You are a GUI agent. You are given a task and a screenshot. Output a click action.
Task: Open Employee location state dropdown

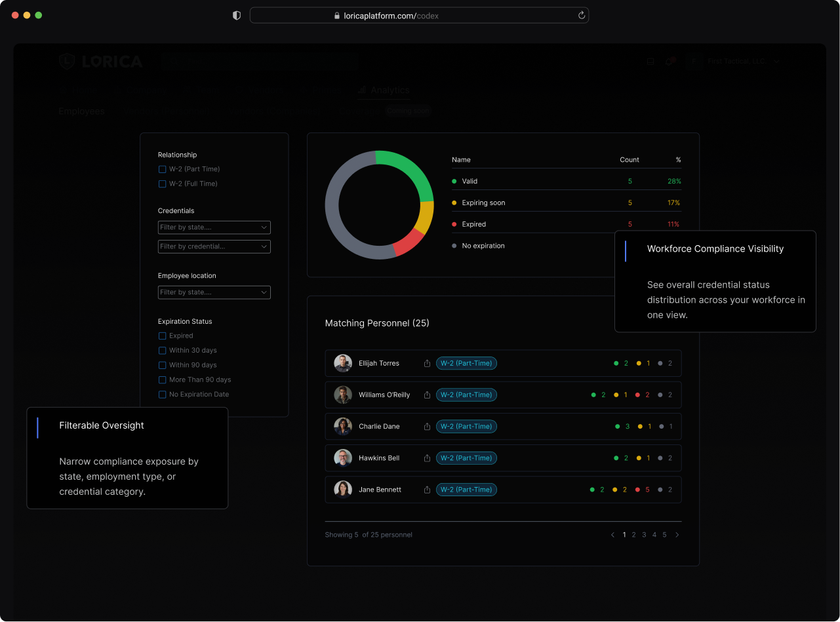tap(214, 292)
